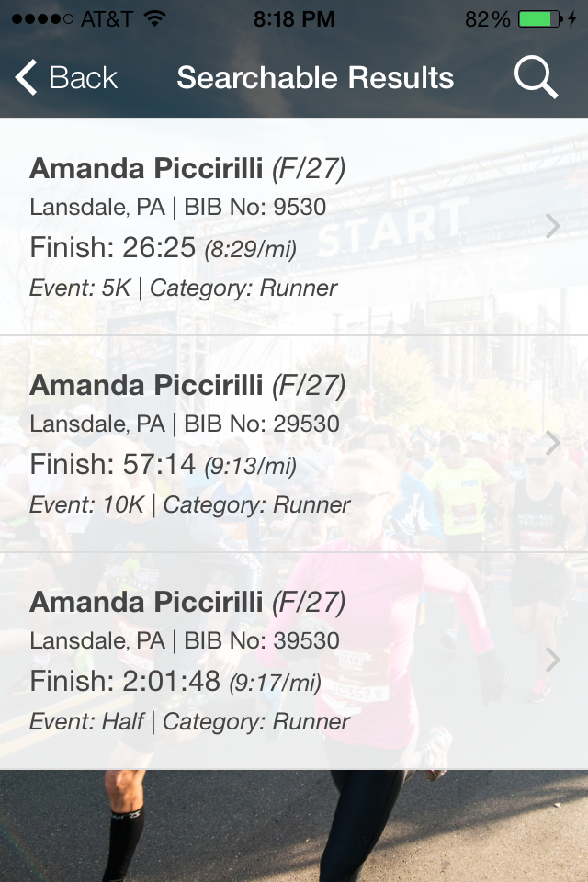The width and height of the screenshot is (588, 882).
Task: Tap the battery icon in status bar
Action: [539, 19]
